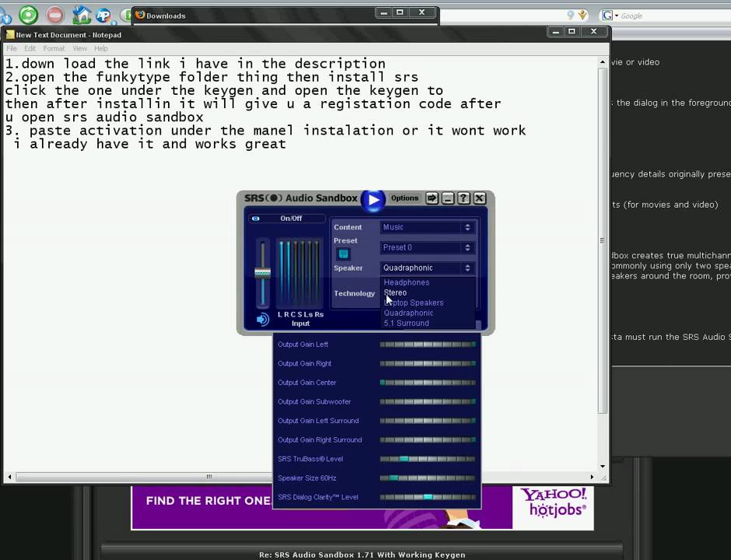731x560 pixels.
Task: Click the master volume slider handle
Action: point(263,273)
